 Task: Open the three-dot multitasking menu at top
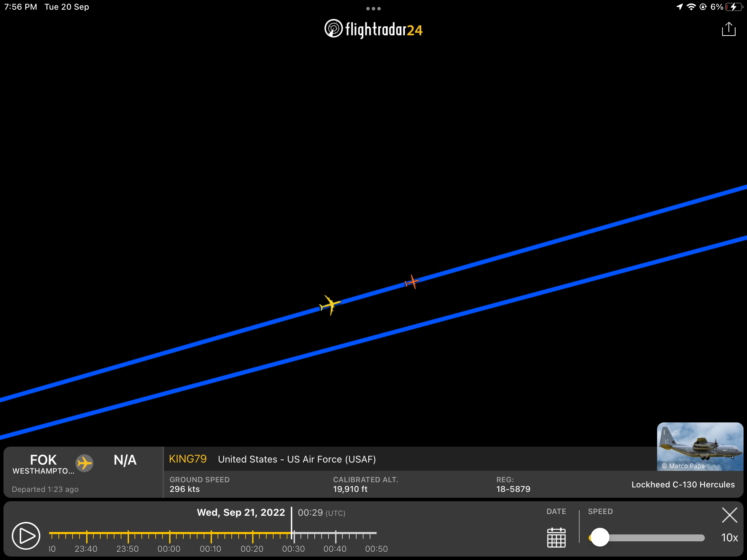373,8
